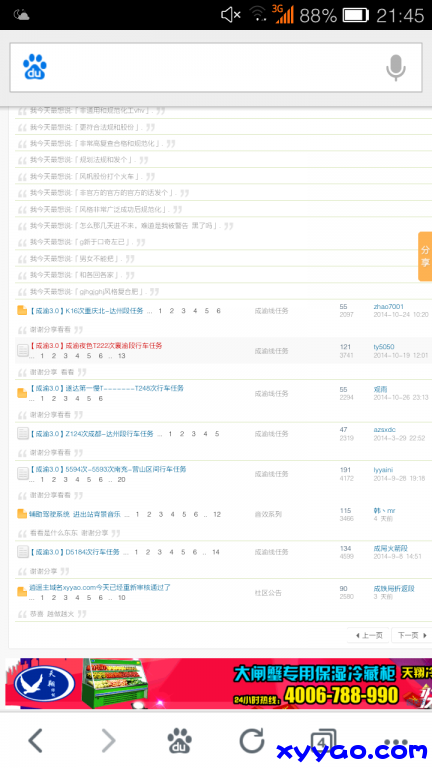
Task: Click reply count 134 in D5184 row
Action: pyautogui.click(x=345, y=549)
